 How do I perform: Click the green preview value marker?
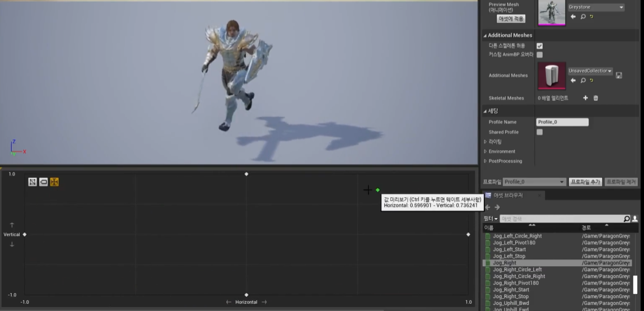point(378,190)
